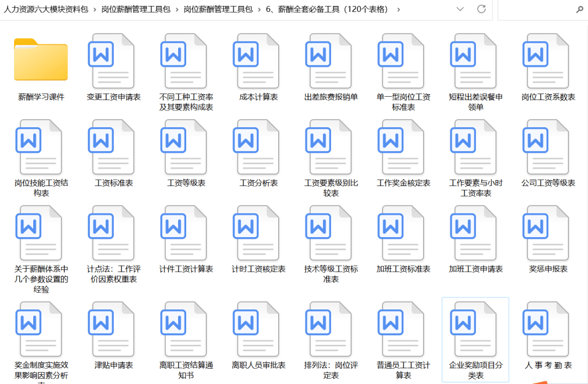
Task: Click the 薪酬学习课件 folder name
Action: tap(41, 97)
